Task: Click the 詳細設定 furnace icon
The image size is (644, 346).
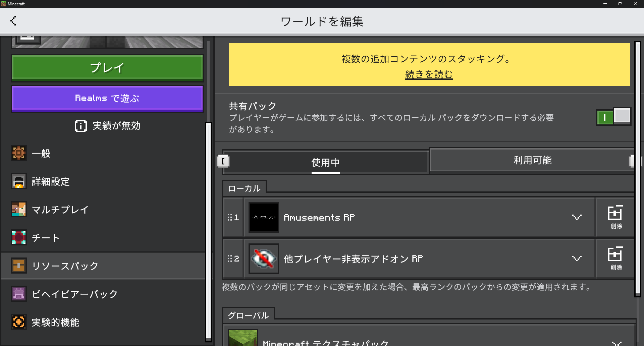Action: [19, 181]
